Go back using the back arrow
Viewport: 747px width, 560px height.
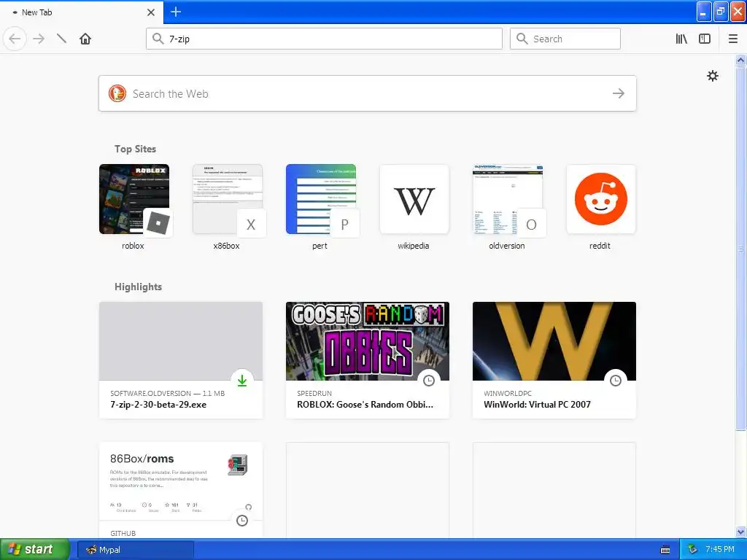15,39
